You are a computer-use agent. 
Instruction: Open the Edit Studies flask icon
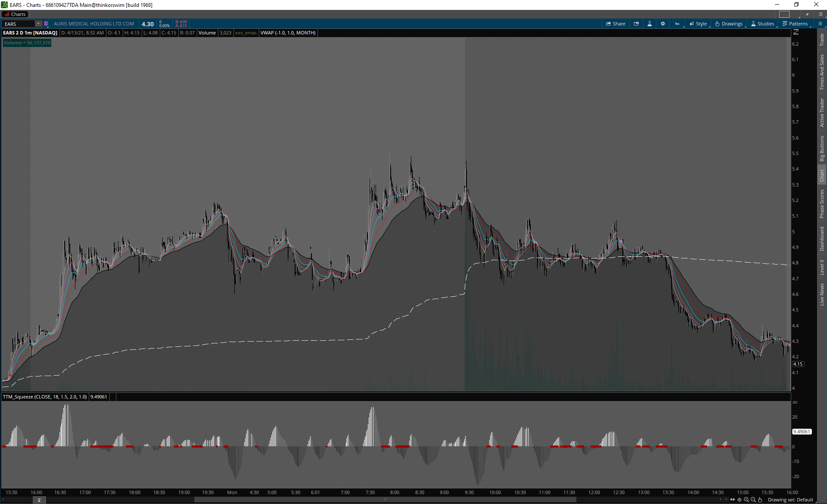coord(650,24)
